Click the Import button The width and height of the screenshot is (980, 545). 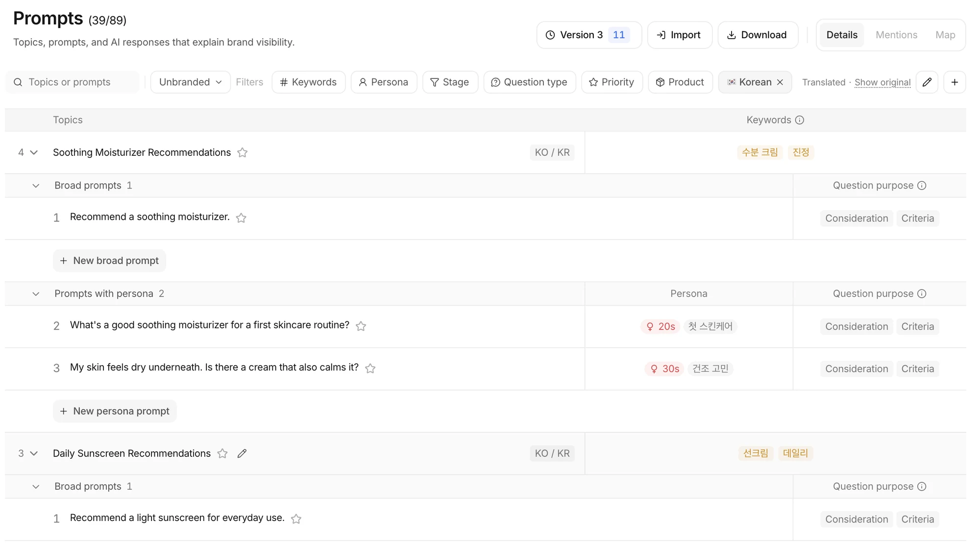(679, 35)
